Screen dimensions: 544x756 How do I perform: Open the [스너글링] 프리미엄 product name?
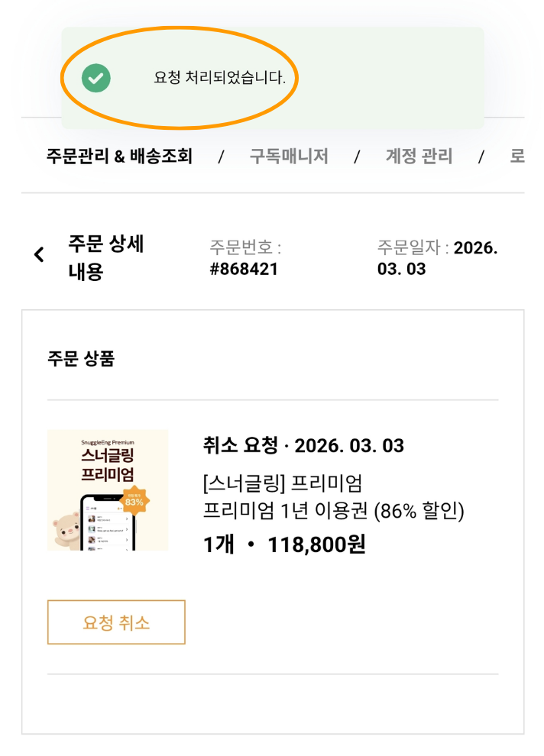(x=283, y=484)
